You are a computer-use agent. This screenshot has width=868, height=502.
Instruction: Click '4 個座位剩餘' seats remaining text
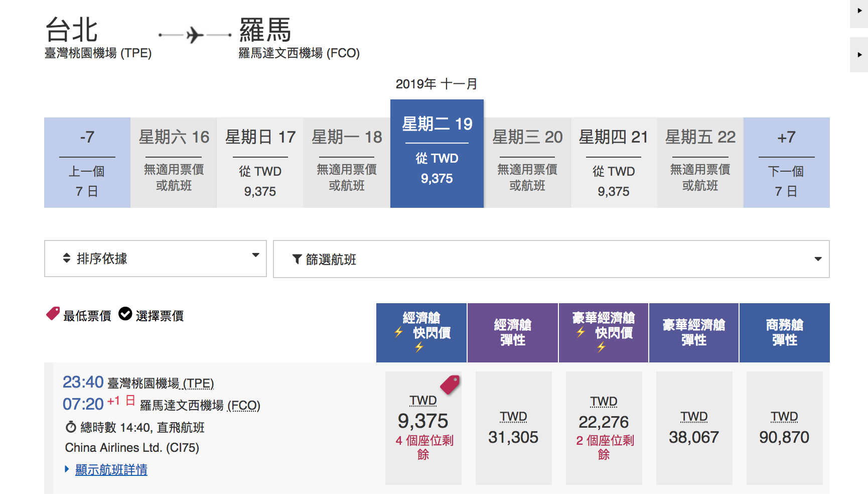pyautogui.click(x=424, y=447)
